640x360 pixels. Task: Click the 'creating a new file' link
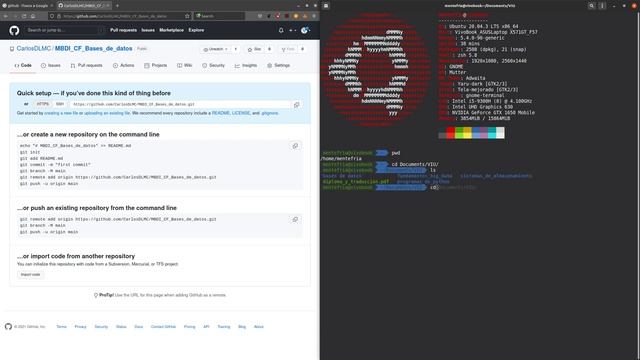[x=61, y=113]
